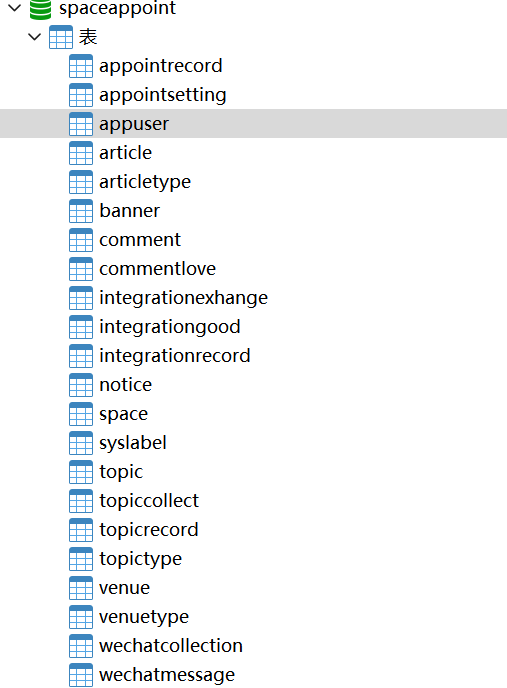The image size is (507, 688).
Task: Click the 表 folder table icon
Action: pyautogui.click(x=61, y=37)
